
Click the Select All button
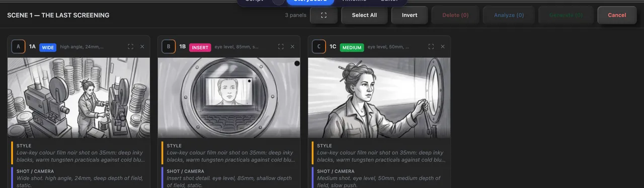point(364,15)
